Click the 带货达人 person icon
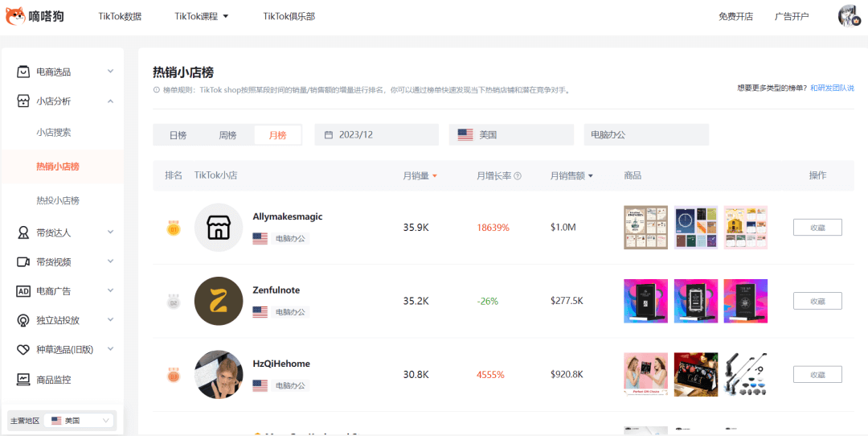The height and width of the screenshot is (436, 868). point(23,232)
